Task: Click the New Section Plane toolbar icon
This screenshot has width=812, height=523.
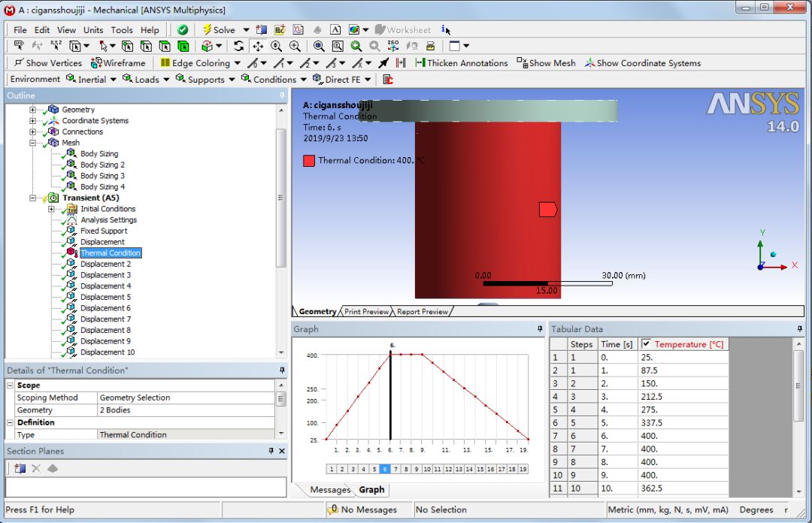Action: (x=262, y=30)
